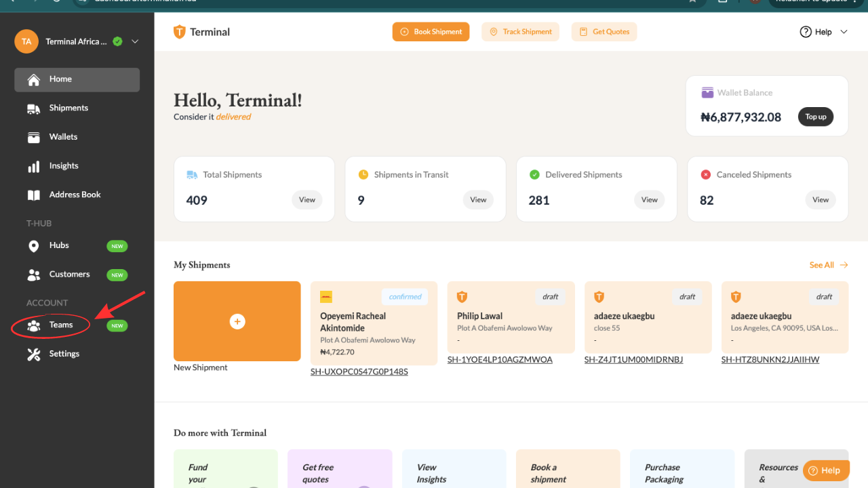Open the Philip Lawal draft card

pyautogui.click(x=511, y=317)
